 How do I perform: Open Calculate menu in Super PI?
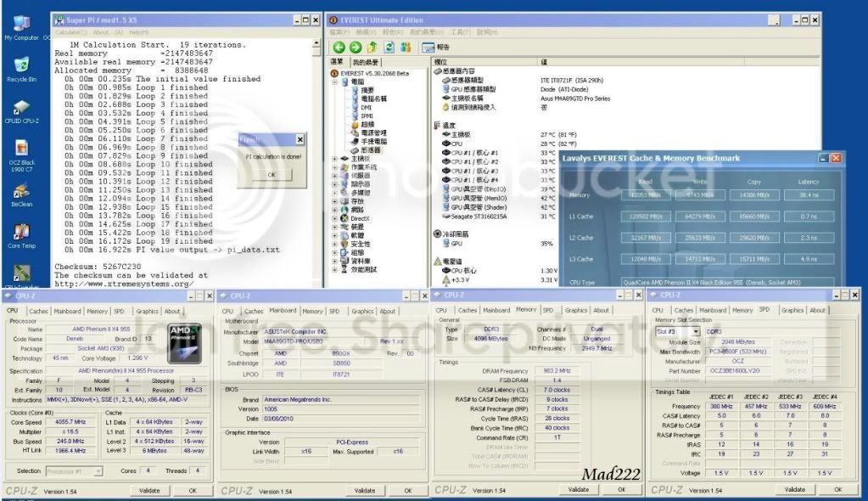coord(71,32)
